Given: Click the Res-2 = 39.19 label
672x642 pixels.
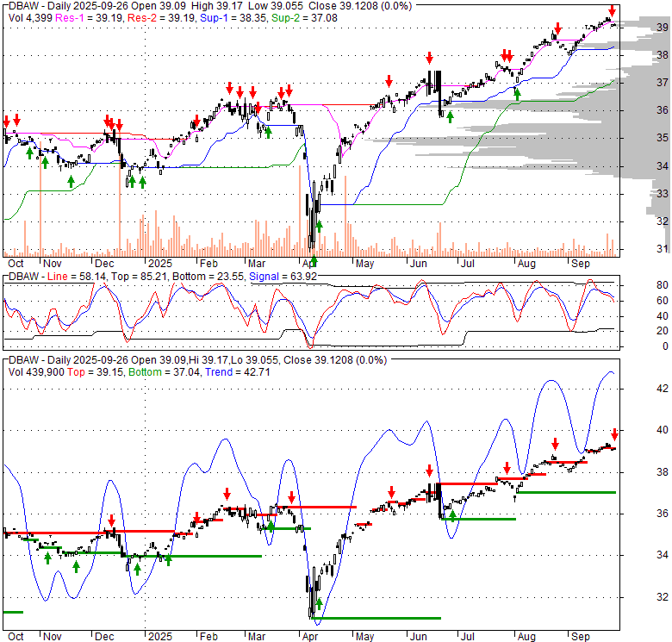Looking at the screenshot, I should [162, 18].
